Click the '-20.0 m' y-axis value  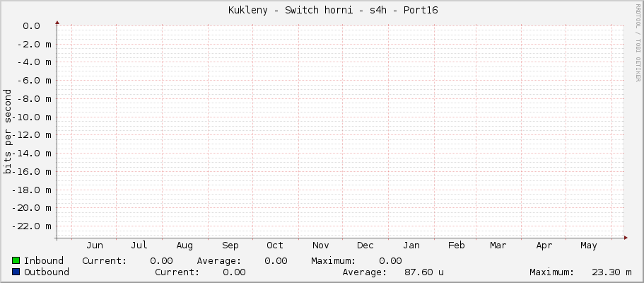[32, 208]
